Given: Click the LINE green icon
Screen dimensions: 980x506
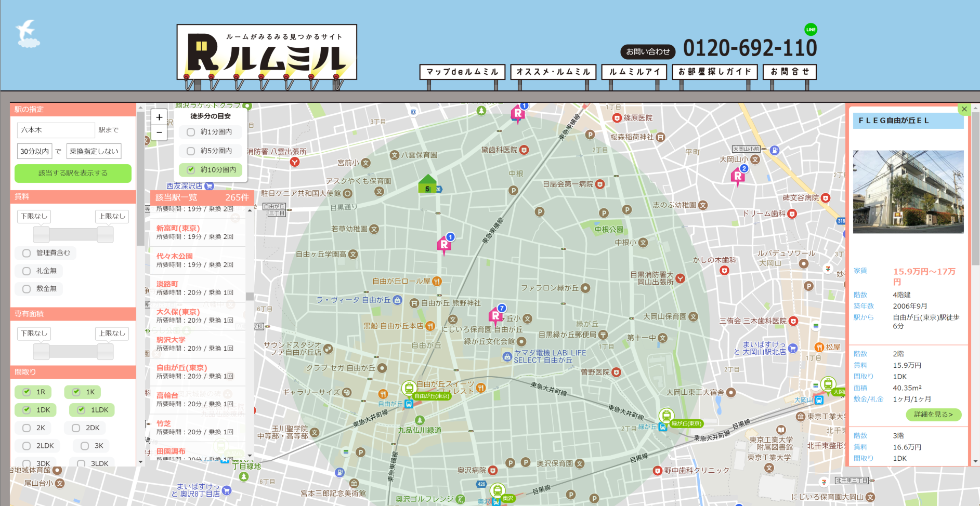Looking at the screenshot, I should pos(811,30).
